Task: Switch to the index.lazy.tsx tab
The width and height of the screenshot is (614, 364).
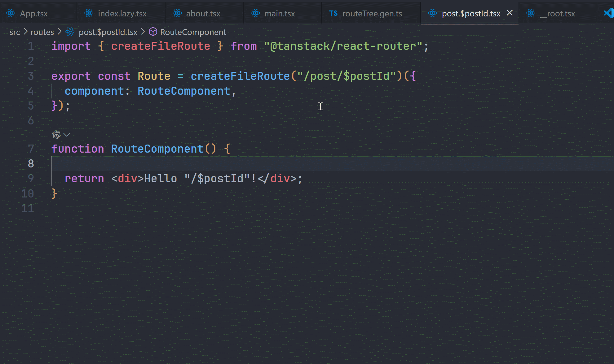Action: (122, 14)
